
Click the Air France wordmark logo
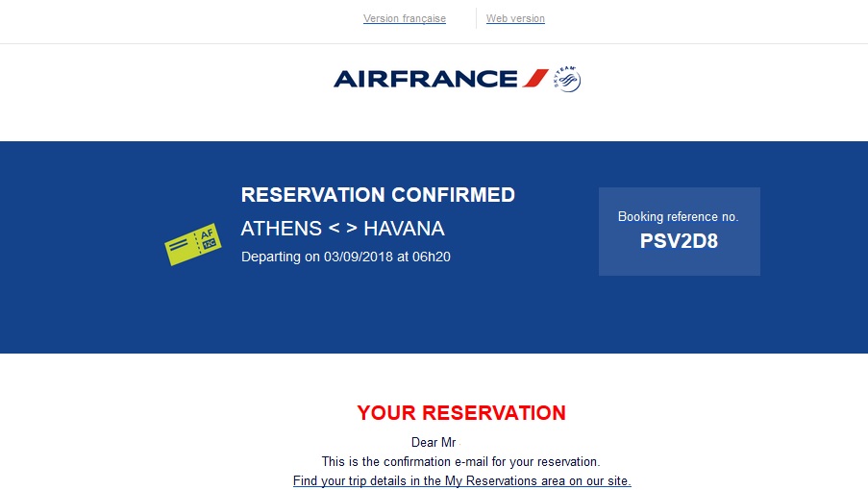point(425,79)
